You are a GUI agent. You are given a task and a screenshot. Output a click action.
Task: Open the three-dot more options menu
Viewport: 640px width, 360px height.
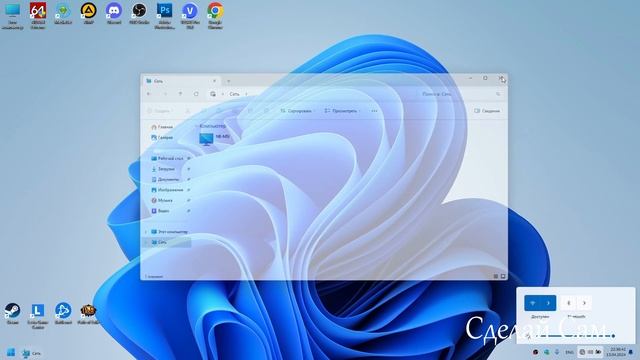374,111
